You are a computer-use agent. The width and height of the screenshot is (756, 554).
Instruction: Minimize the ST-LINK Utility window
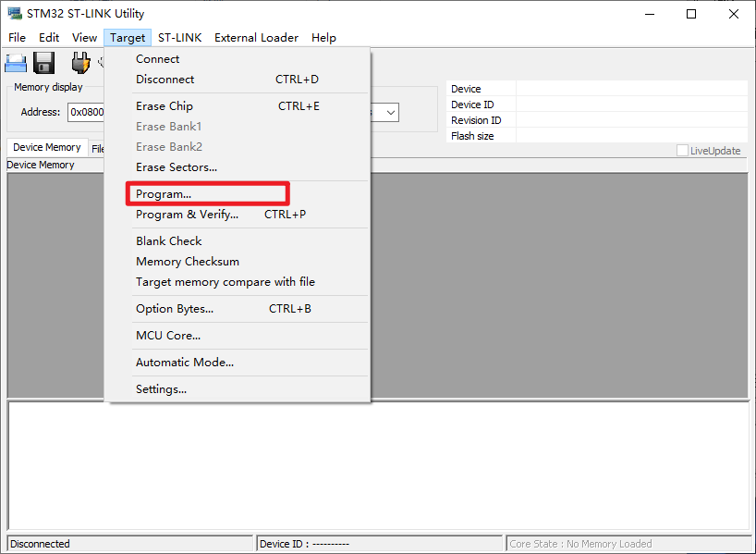650,14
